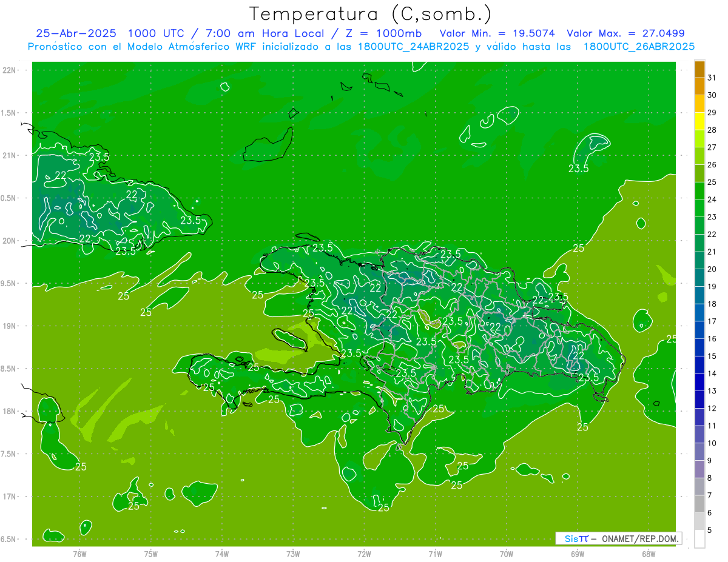728x562 pixels.
Task: Pick the white band below the 5 label
Action: coord(699,539)
